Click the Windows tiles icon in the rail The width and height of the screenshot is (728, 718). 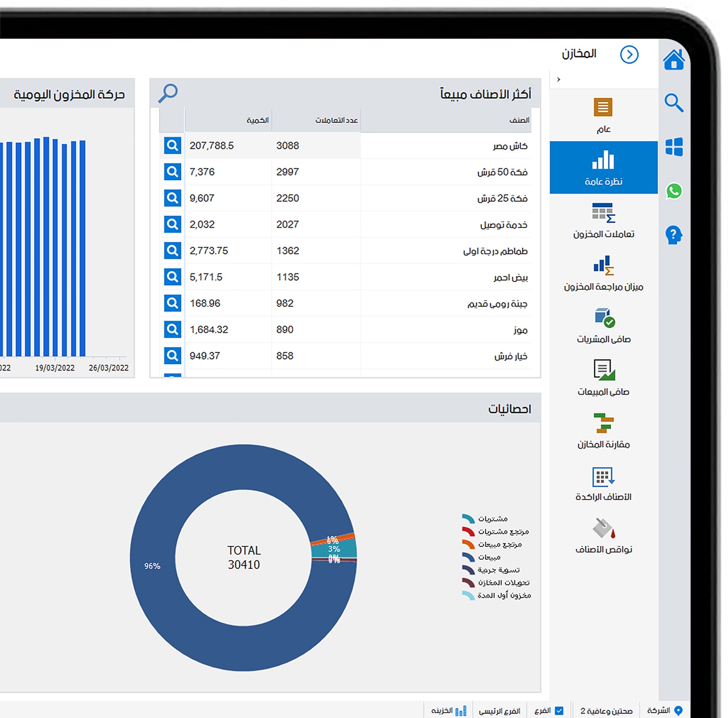pos(674,147)
